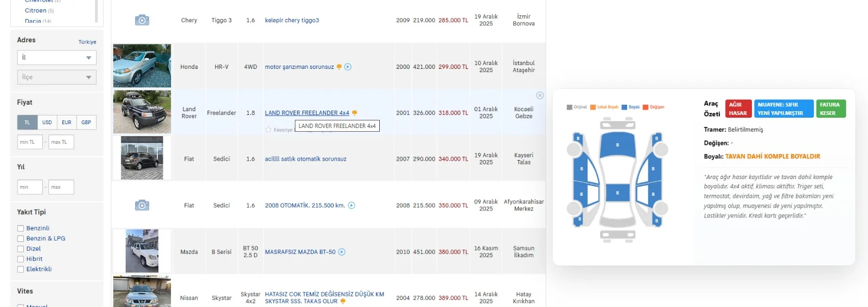Check the Dizel fuel filter

[x=21, y=249]
